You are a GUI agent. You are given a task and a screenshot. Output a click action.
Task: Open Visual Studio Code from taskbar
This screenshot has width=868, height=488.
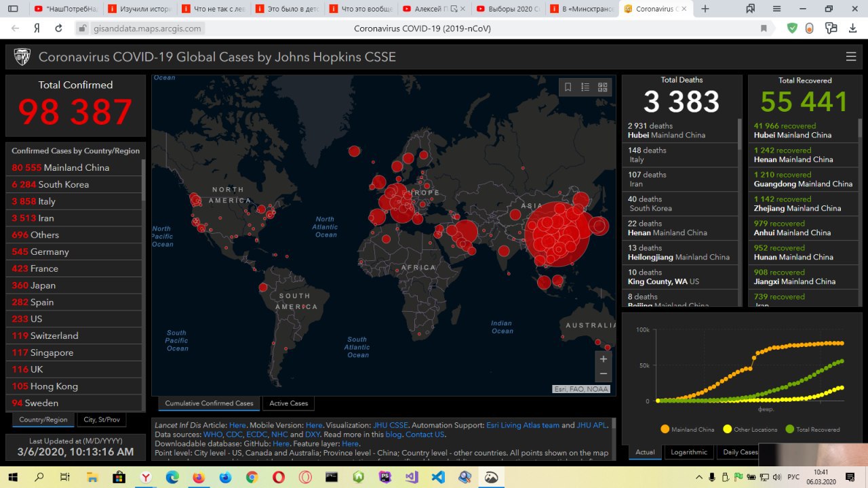pos(438,477)
